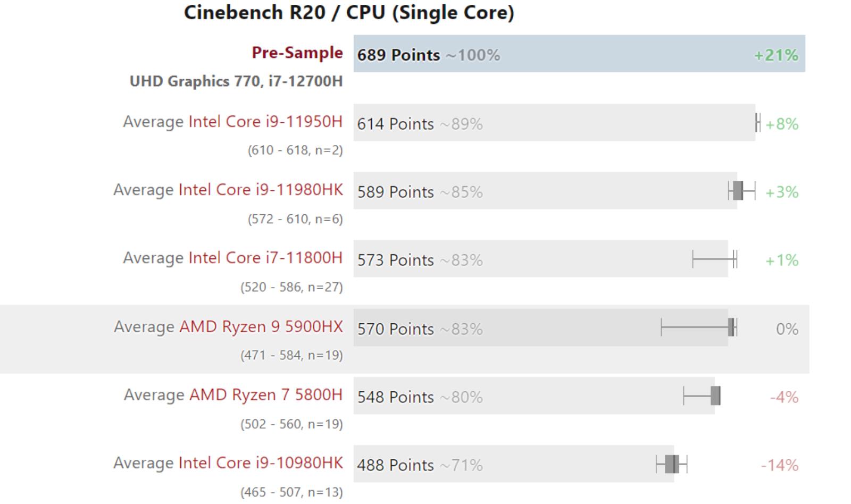The width and height of the screenshot is (851, 504).
Task: Click the 589 Points bar label
Action: tap(395, 192)
